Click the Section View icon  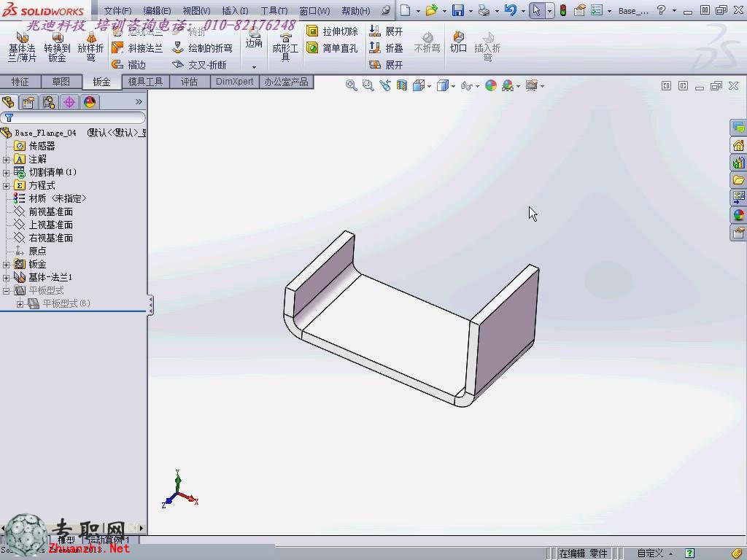pos(402,85)
